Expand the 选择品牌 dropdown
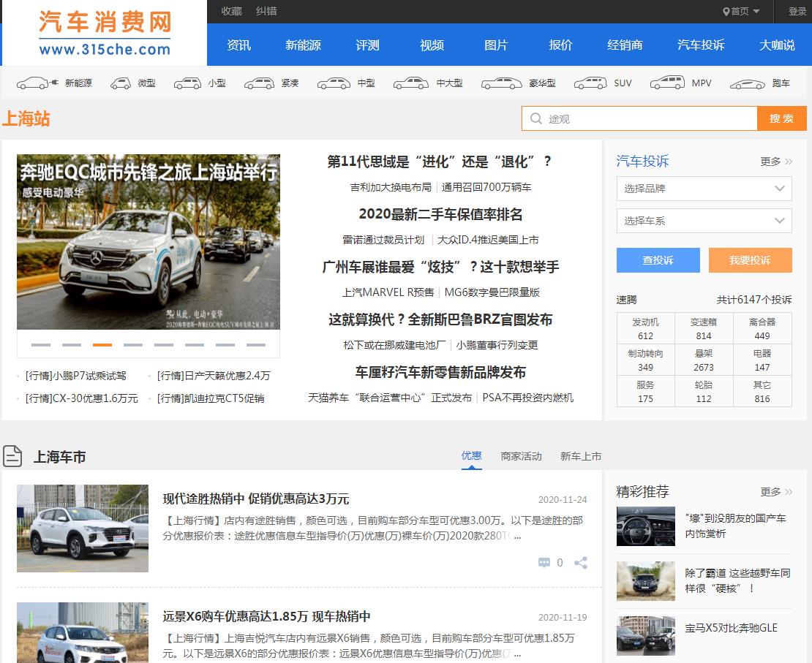The image size is (812, 663). [704, 189]
